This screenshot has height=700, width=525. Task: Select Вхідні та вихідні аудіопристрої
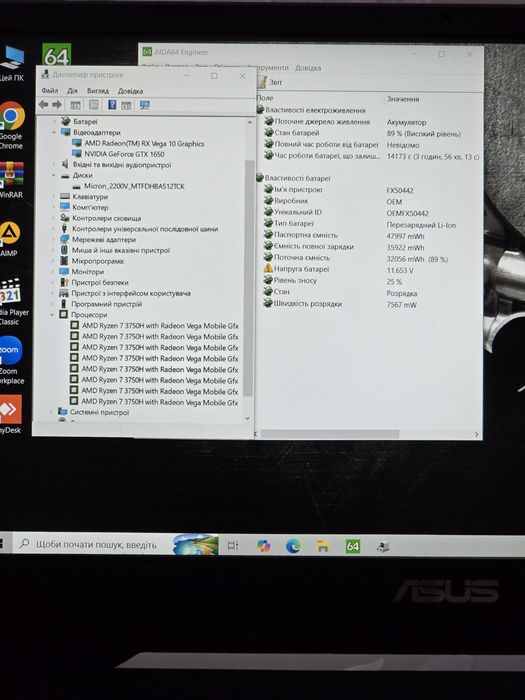coord(122,165)
